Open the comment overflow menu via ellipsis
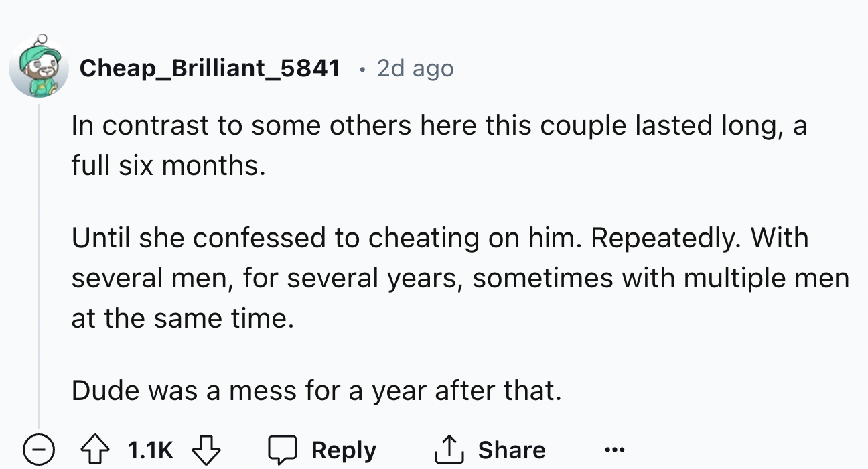This screenshot has width=868, height=469. [613, 449]
